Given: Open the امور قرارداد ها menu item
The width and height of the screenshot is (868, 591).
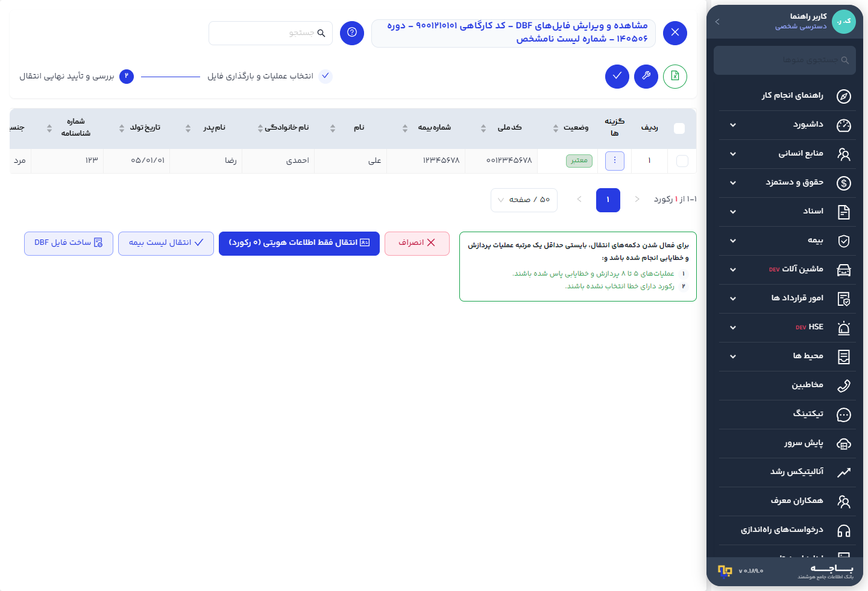Looking at the screenshot, I should tap(787, 299).
